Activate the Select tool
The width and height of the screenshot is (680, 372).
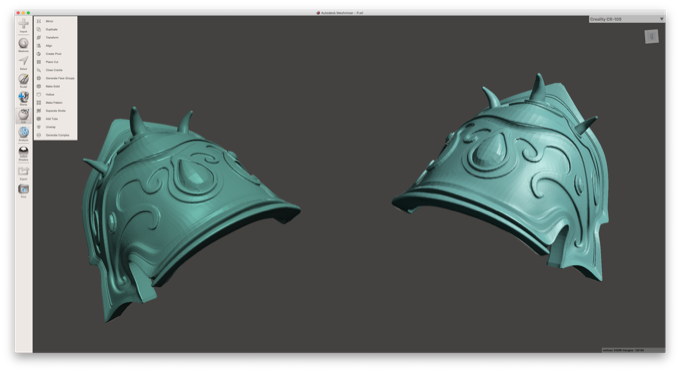coord(23,61)
